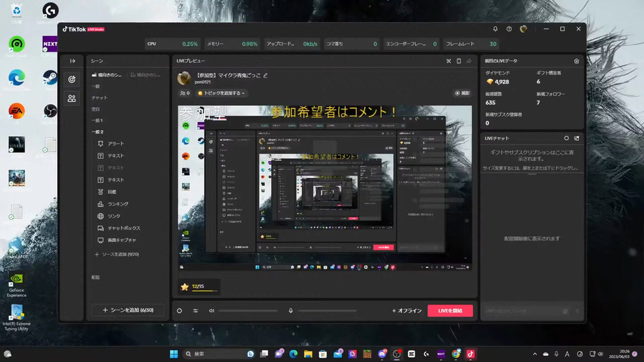Image resolution: width=644 pixels, height=362 pixels.
Task: Select the 一般1 scene
Action: pyautogui.click(x=97, y=121)
